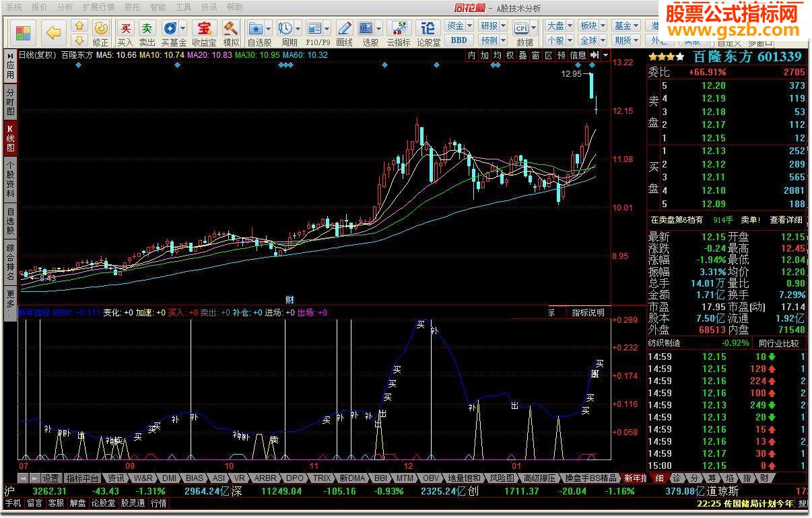Open F10/F9 company info icon
Image resolution: width=812 pixels, height=518 pixels.
[x=314, y=28]
